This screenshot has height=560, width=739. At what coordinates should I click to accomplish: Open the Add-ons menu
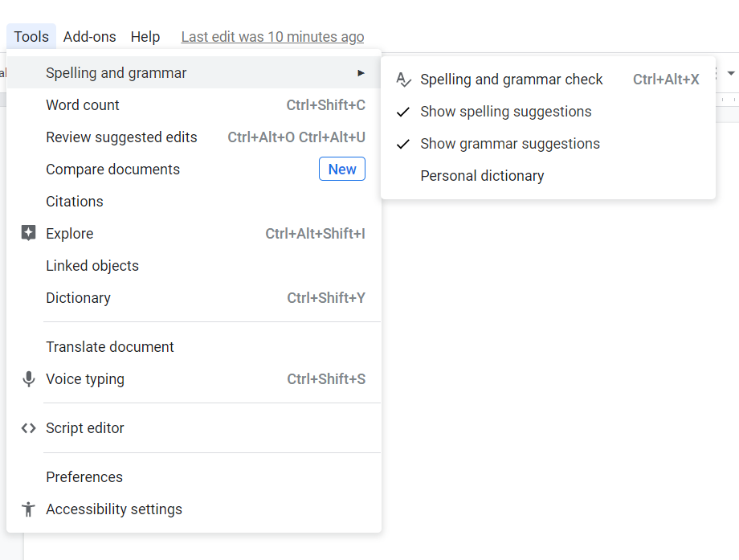tap(89, 37)
